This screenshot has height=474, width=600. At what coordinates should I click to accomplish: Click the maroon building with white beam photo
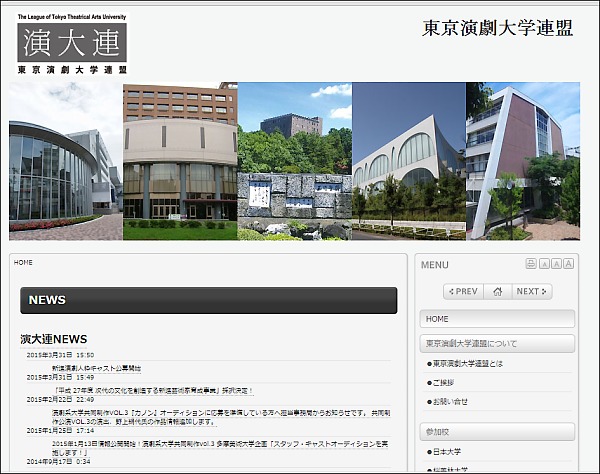point(523,161)
